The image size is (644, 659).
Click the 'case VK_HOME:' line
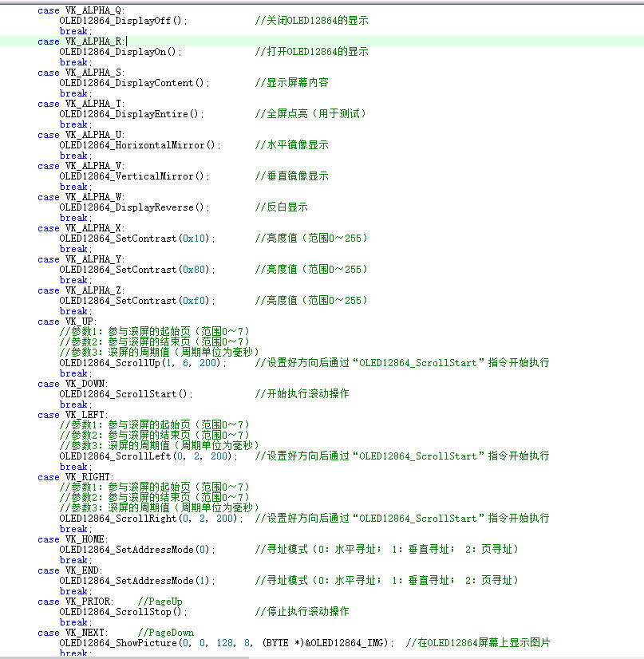coord(73,539)
